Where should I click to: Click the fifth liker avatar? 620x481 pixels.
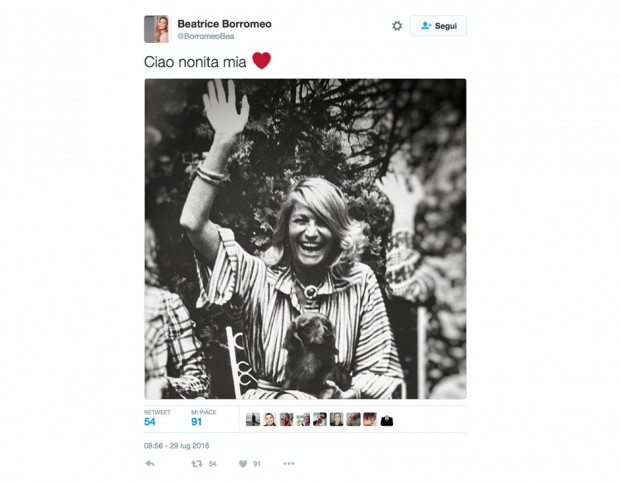click(x=320, y=419)
